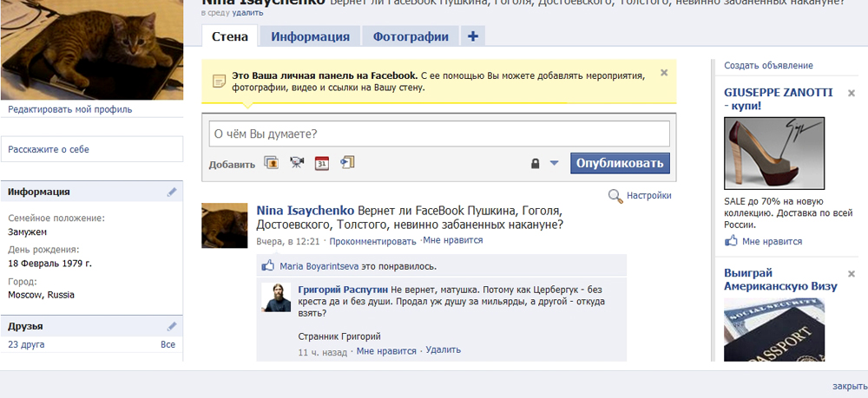Like the GIUSEPPE ZANOTTI ad

point(772,241)
